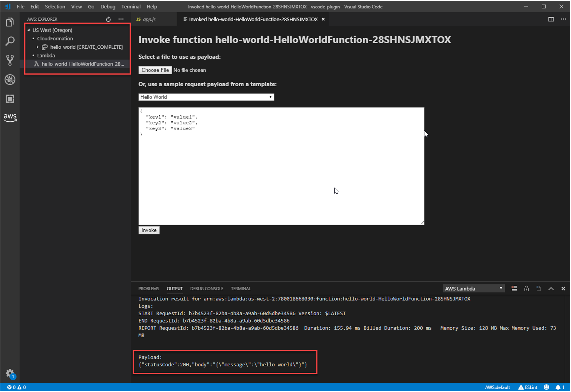Toggle output scroll lock
This screenshot has width=571, height=392.
[526, 289]
